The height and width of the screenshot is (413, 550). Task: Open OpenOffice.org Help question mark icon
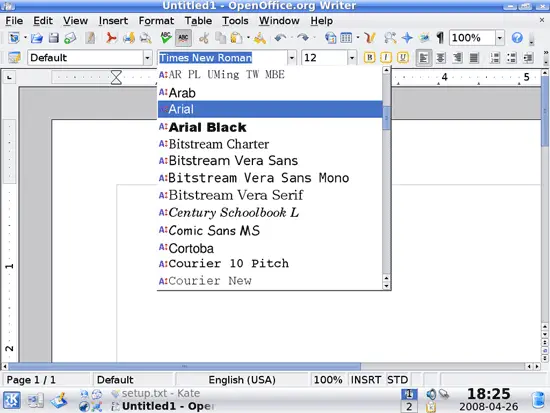(517, 38)
